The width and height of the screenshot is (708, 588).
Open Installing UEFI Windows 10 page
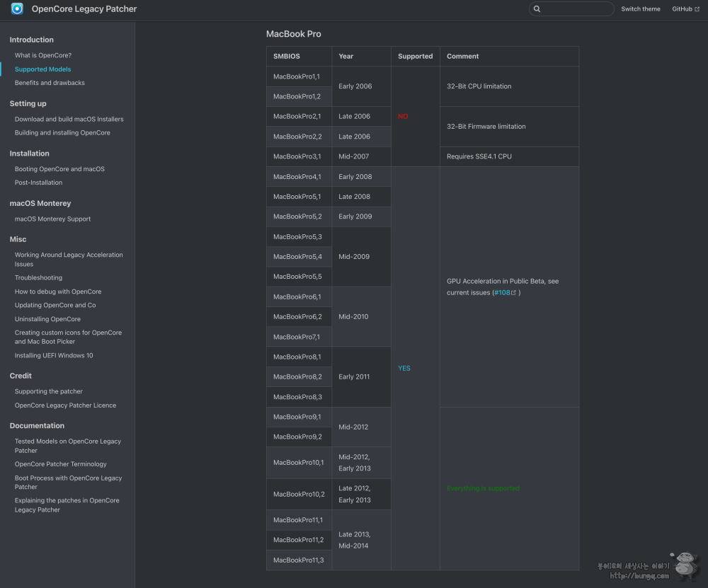pos(54,356)
